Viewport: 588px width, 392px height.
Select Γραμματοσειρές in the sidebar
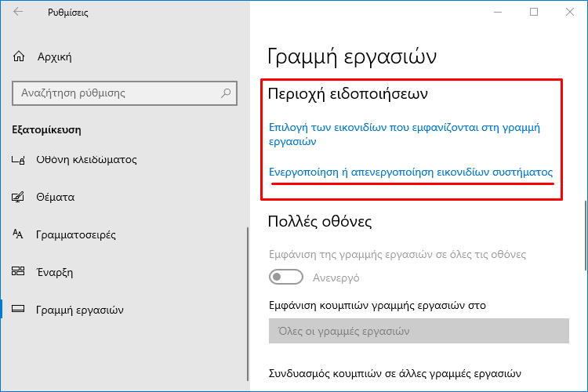pos(76,235)
